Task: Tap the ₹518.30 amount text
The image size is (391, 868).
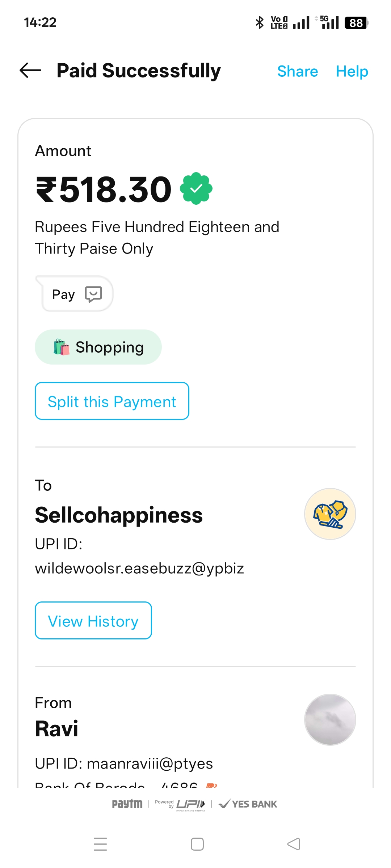Action: pos(104,189)
